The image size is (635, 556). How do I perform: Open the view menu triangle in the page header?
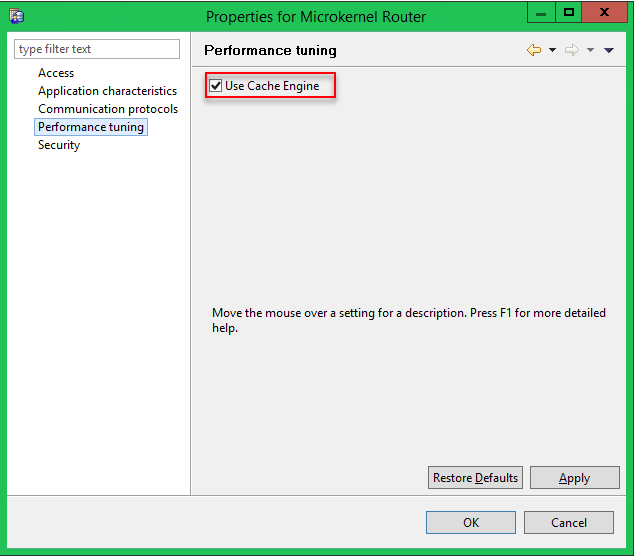pos(609,50)
